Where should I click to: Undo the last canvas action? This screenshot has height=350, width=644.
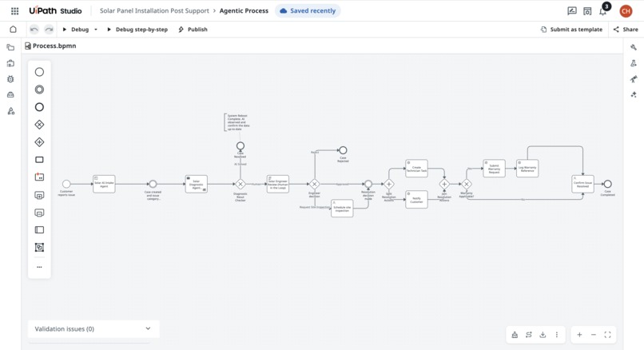[34, 29]
